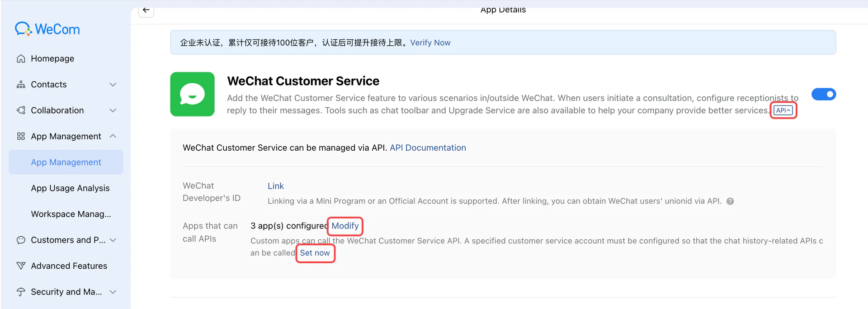Image resolution: width=868 pixels, height=309 pixels.
Task: Click Link for WeChat Developer's ID
Action: (276, 186)
